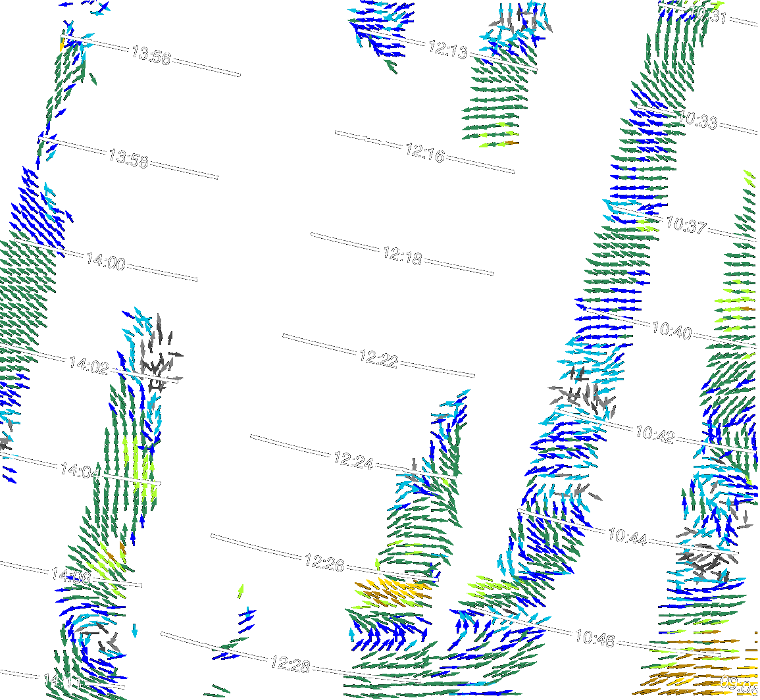Select the 12:22 time label
The image size is (760, 700).
(x=378, y=359)
